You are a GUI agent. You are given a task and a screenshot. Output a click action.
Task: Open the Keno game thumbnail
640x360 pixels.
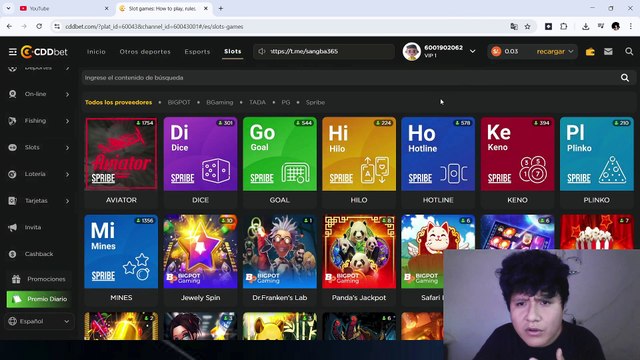(517, 154)
